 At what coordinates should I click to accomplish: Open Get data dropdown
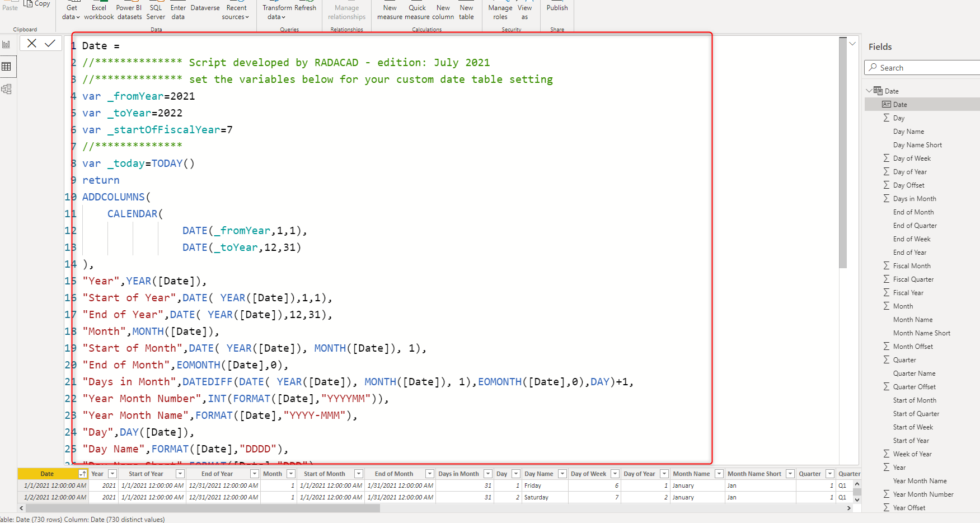click(x=71, y=12)
